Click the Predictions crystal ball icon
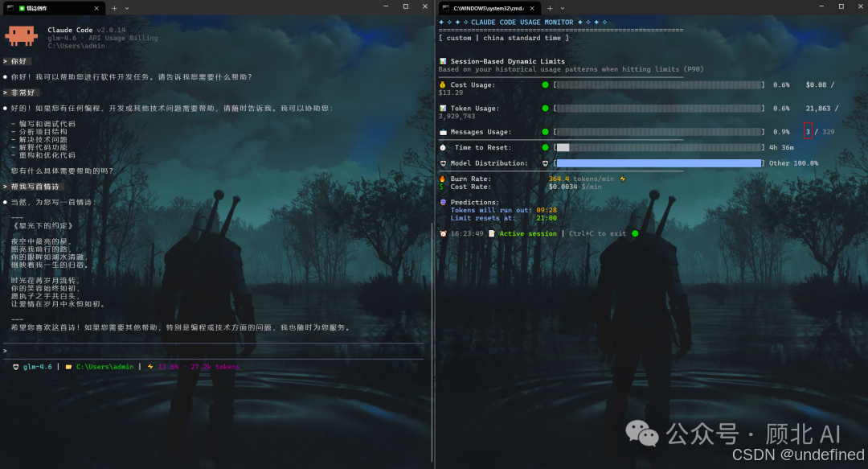The width and height of the screenshot is (868, 469). pyautogui.click(x=443, y=203)
